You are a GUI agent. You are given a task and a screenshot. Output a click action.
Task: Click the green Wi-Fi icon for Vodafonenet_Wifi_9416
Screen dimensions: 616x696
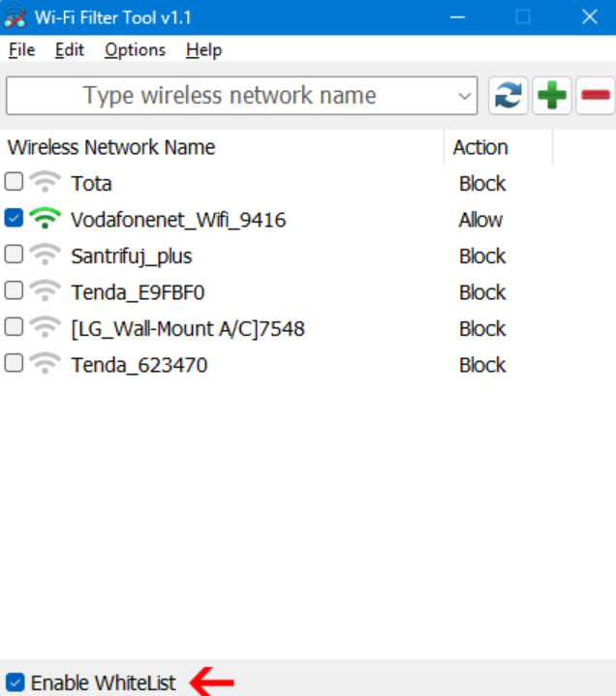45,219
